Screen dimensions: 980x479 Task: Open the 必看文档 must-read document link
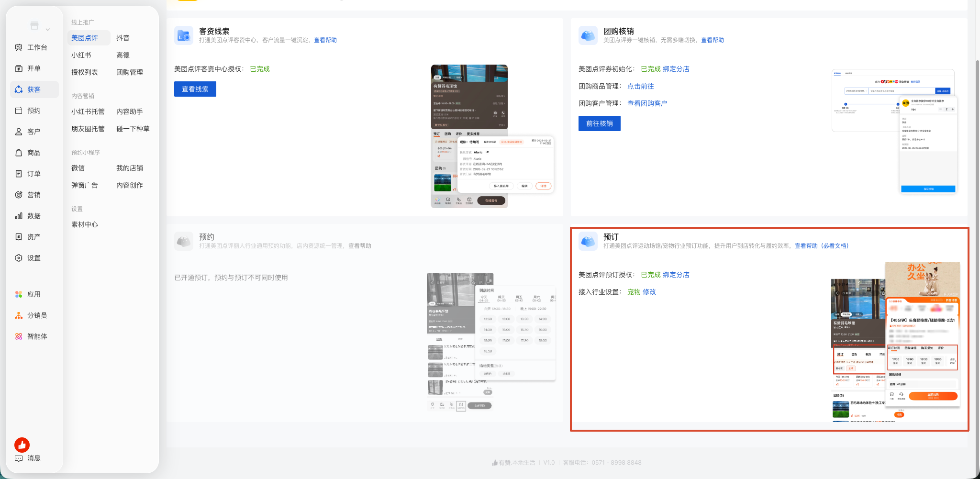835,246
